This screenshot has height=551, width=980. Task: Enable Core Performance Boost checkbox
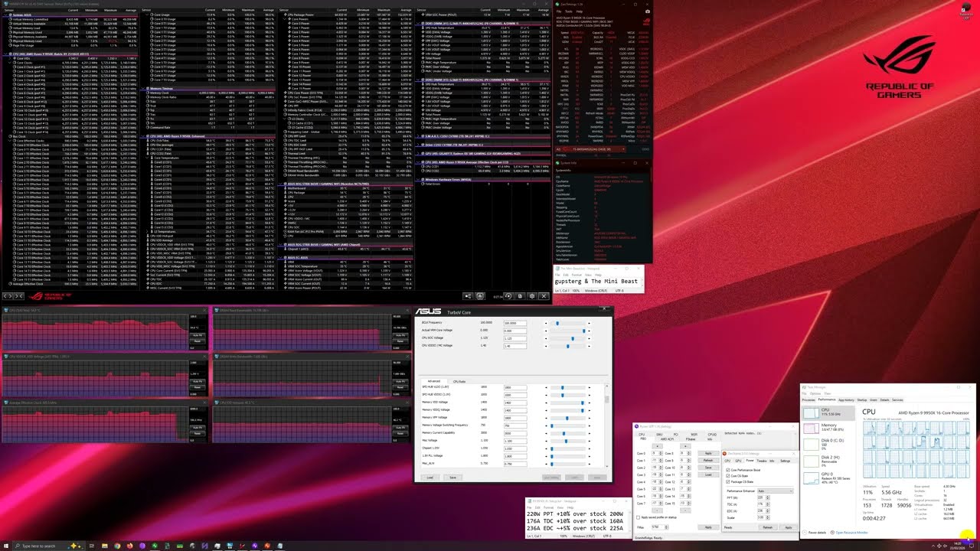pos(728,470)
